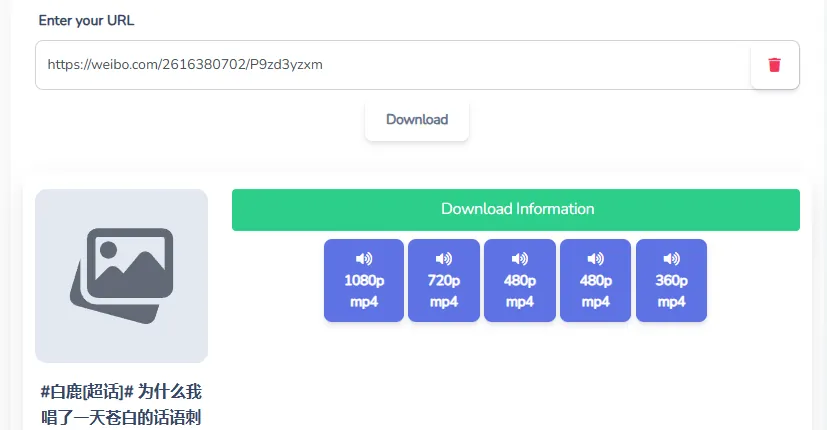Image resolution: width=827 pixels, height=430 pixels.
Task: Click speaker icon on 480p beside 720p
Action: (520, 259)
